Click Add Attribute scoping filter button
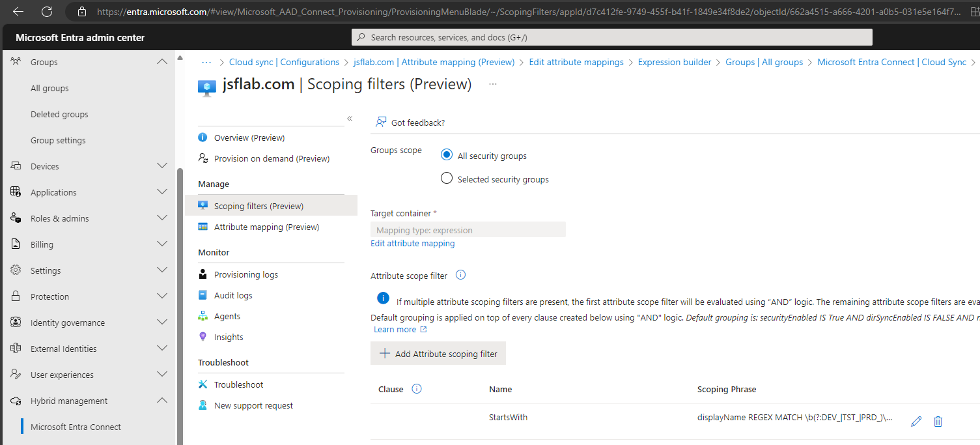Image resolution: width=980 pixels, height=445 pixels. click(x=438, y=354)
